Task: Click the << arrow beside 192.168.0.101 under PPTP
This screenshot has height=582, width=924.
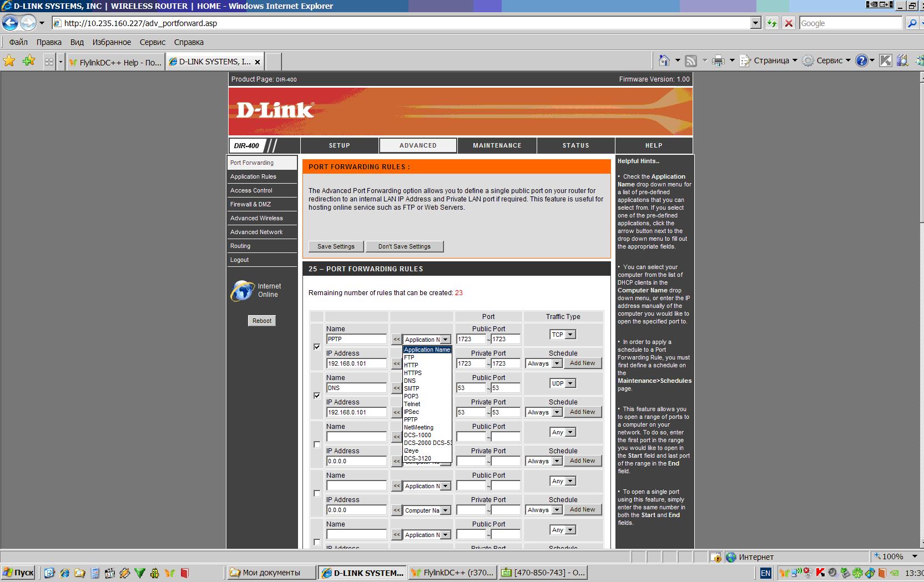Action: [396, 364]
